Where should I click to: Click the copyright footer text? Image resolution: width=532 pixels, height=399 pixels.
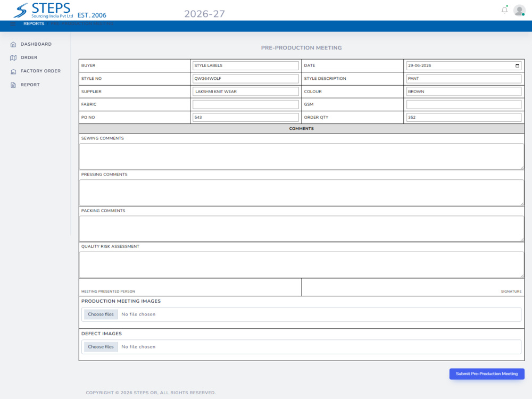(x=151, y=393)
